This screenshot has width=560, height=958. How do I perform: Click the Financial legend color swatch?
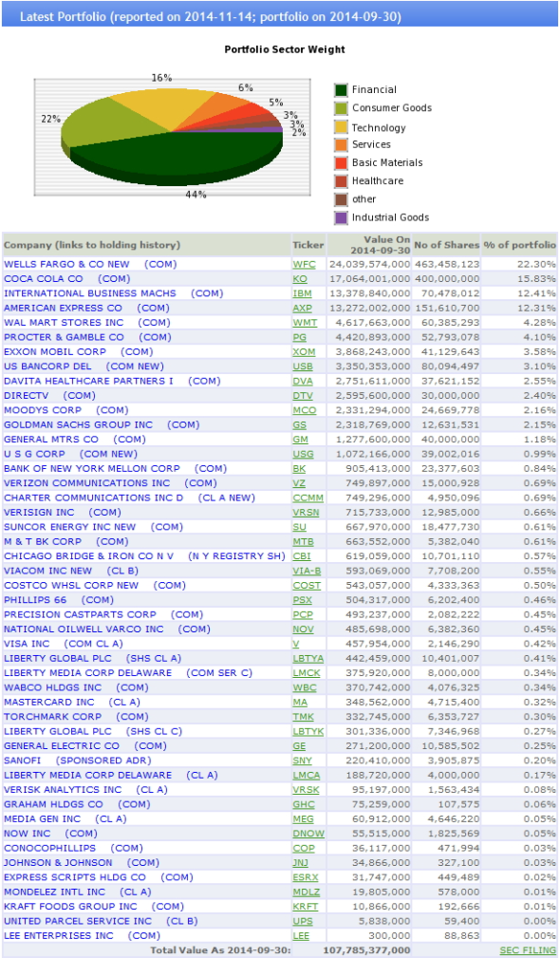(341, 90)
